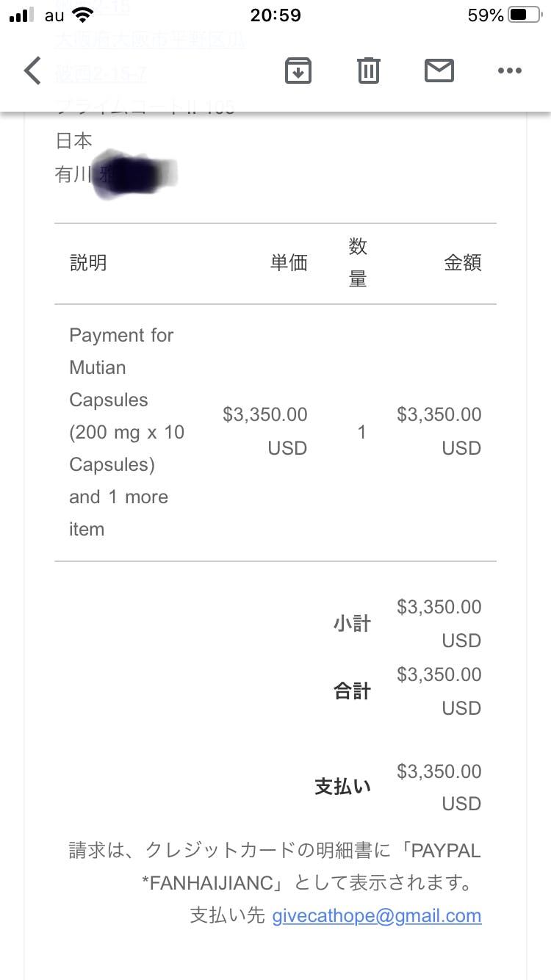Tap the 日本 country line in address
551x980 pixels.
point(73,140)
